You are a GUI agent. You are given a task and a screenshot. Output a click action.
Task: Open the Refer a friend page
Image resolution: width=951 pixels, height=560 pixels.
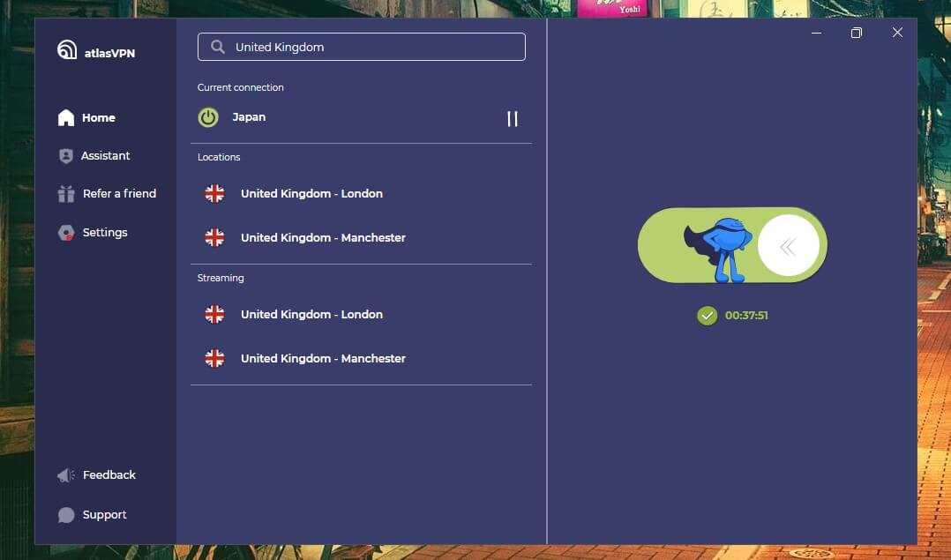click(x=107, y=194)
